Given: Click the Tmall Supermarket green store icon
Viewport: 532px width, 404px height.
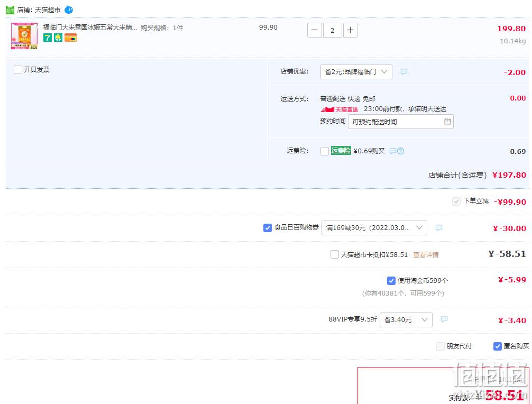Looking at the screenshot, I should [x=10, y=10].
